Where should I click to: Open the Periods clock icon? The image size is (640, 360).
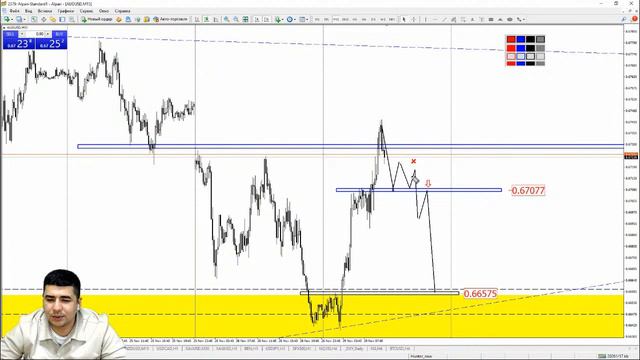pyautogui.click(x=290, y=19)
